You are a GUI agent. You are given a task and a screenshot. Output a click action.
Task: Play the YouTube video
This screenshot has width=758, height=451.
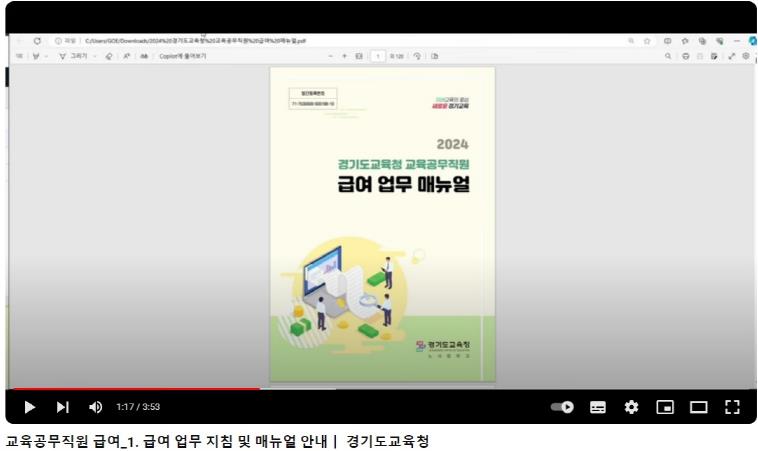[29, 407]
